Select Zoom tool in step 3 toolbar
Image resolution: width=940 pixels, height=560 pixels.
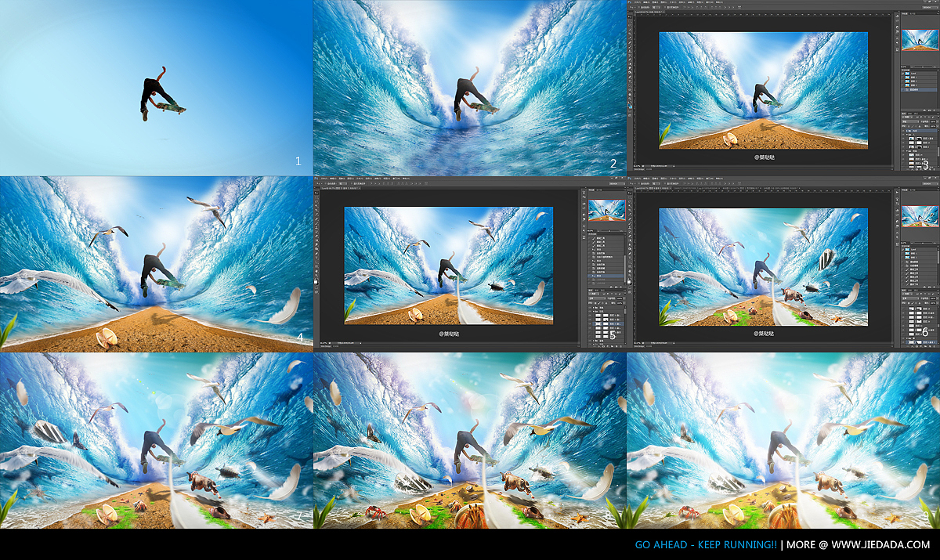coord(630,99)
